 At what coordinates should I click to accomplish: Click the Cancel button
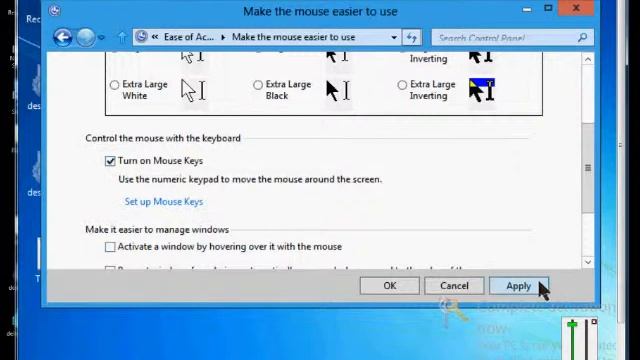click(454, 286)
